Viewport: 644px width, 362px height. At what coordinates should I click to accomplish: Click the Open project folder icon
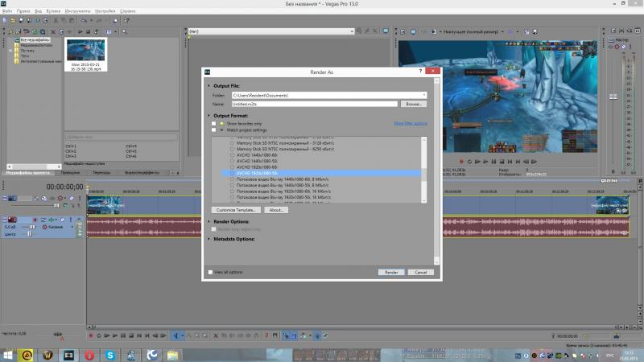(13, 20)
